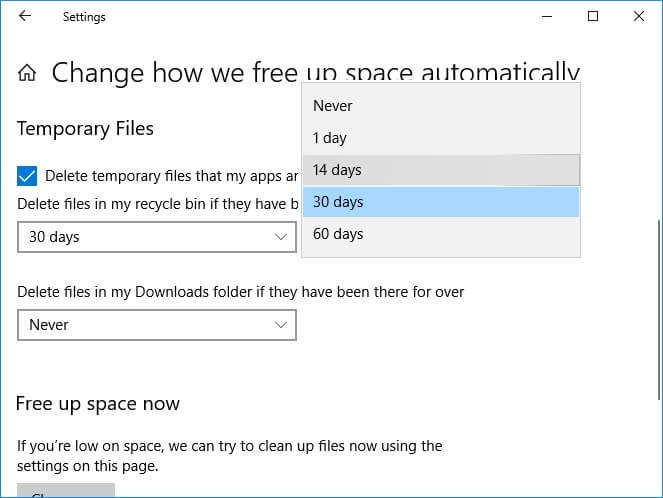The width and height of the screenshot is (663, 498).
Task: Minimize the Settings window
Action: (547, 17)
